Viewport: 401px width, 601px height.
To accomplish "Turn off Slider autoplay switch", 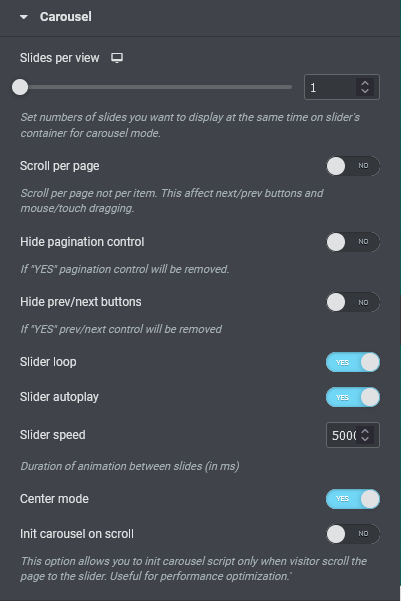I will pyautogui.click(x=353, y=397).
